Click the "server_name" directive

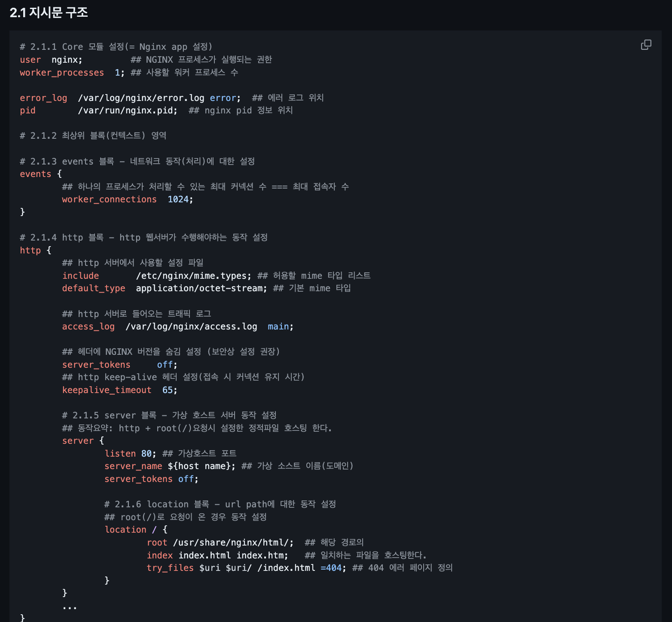[133, 466]
